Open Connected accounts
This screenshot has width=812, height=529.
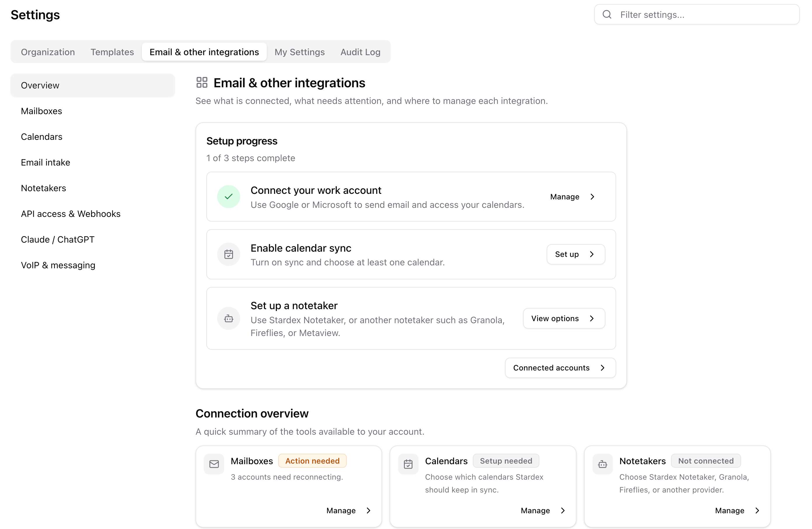560,368
